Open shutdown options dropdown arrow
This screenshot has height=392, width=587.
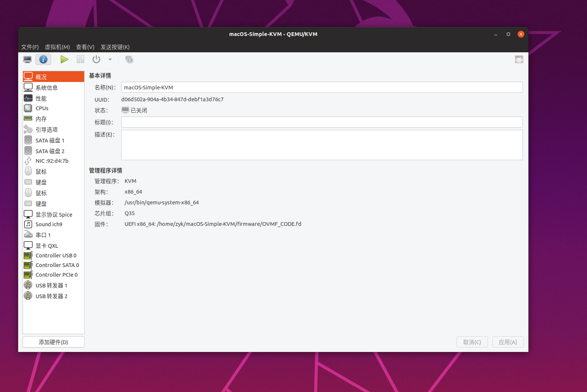pos(110,59)
